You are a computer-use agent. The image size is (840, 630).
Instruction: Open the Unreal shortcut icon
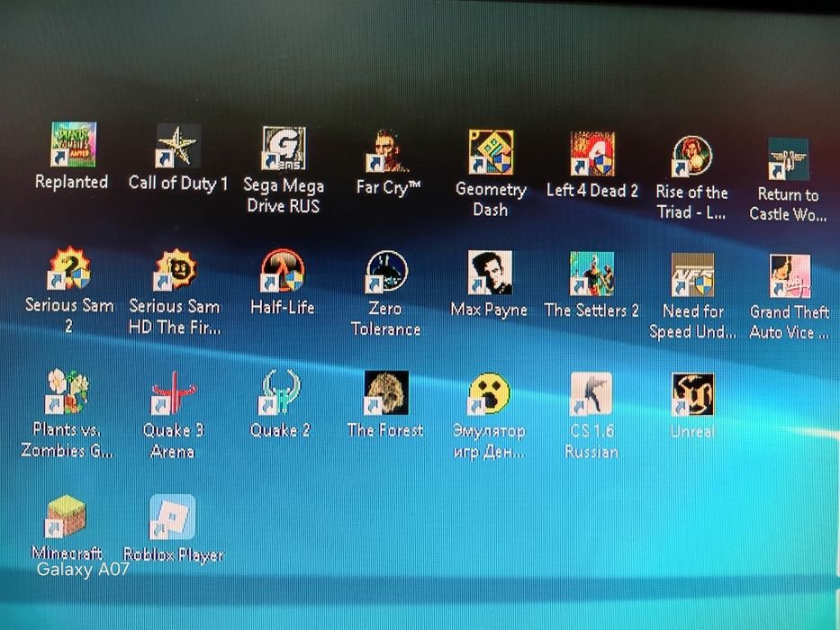[692, 395]
